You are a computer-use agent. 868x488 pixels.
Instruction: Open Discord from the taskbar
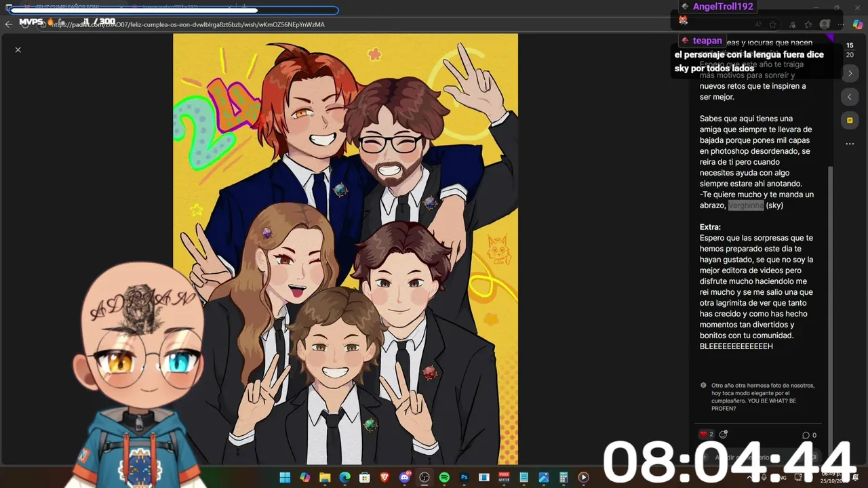(405, 477)
